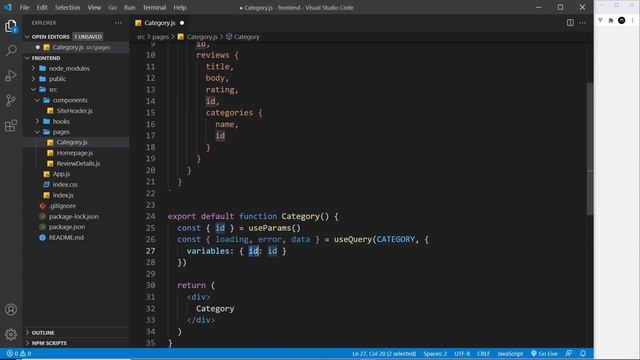Open the Go menu
The image size is (640, 360).
tap(113, 7)
